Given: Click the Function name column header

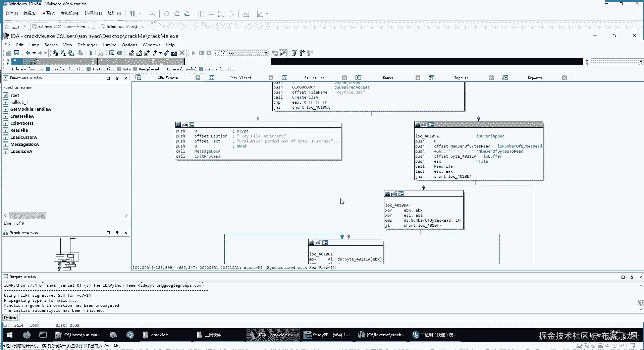Looking at the screenshot, I should pos(17,87).
